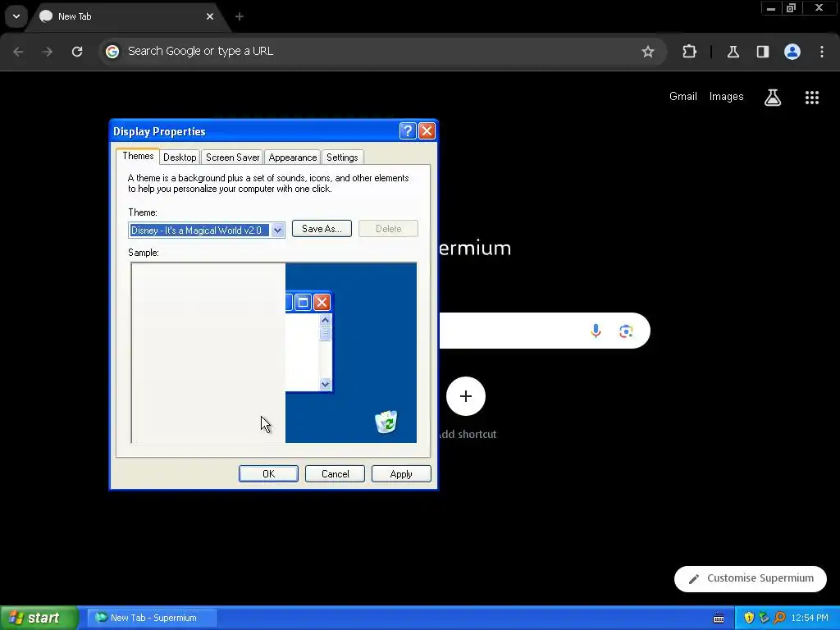
Task: Open the Windows start menu
Action: pyautogui.click(x=39, y=618)
